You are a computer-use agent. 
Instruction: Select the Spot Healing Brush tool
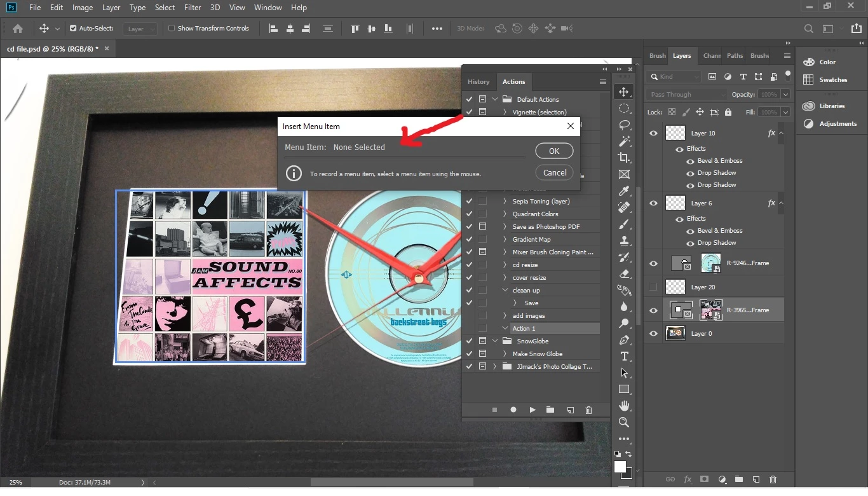[x=624, y=207]
